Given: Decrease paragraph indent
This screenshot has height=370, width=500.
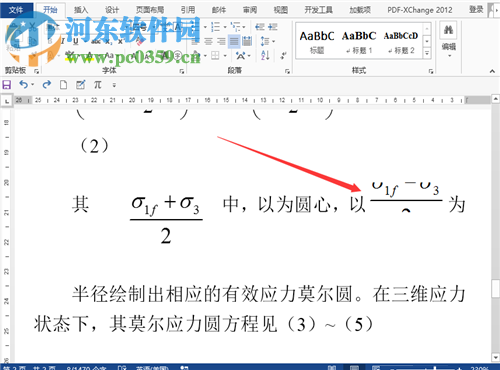Looking at the screenshot, I should 260,27.
